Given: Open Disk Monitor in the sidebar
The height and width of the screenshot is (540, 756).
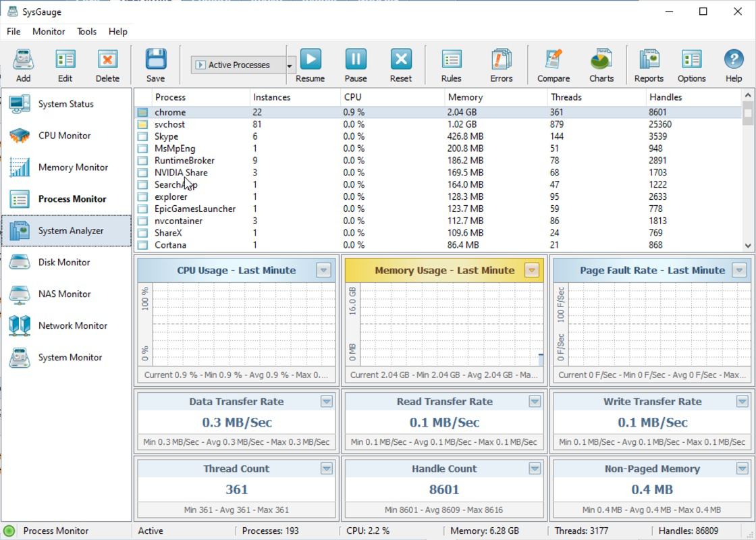Looking at the screenshot, I should [67, 263].
